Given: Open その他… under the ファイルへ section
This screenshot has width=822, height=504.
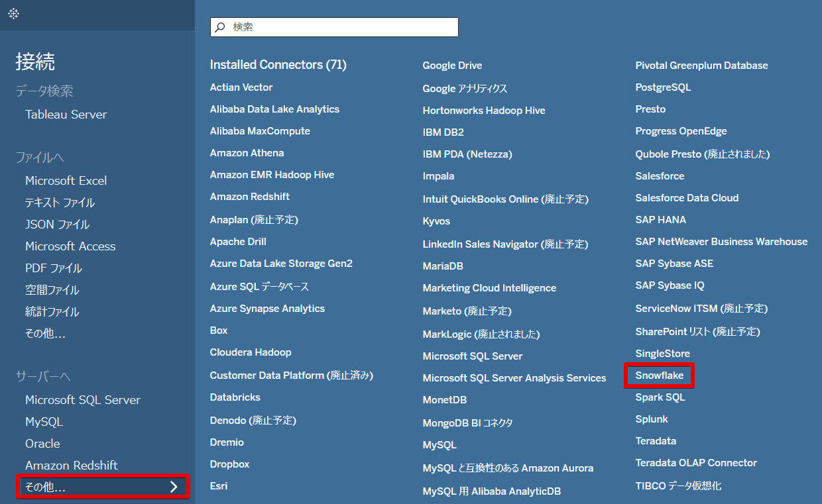Looking at the screenshot, I should click(x=45, y=334).
